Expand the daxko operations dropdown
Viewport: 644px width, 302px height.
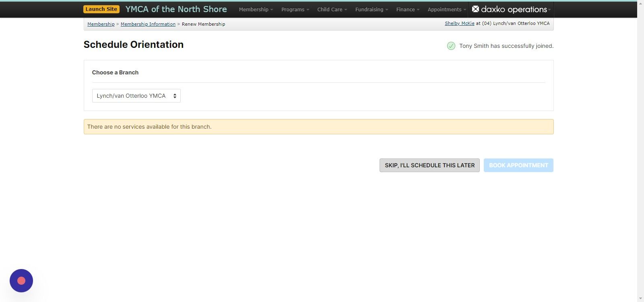click(x=511, y=9)
